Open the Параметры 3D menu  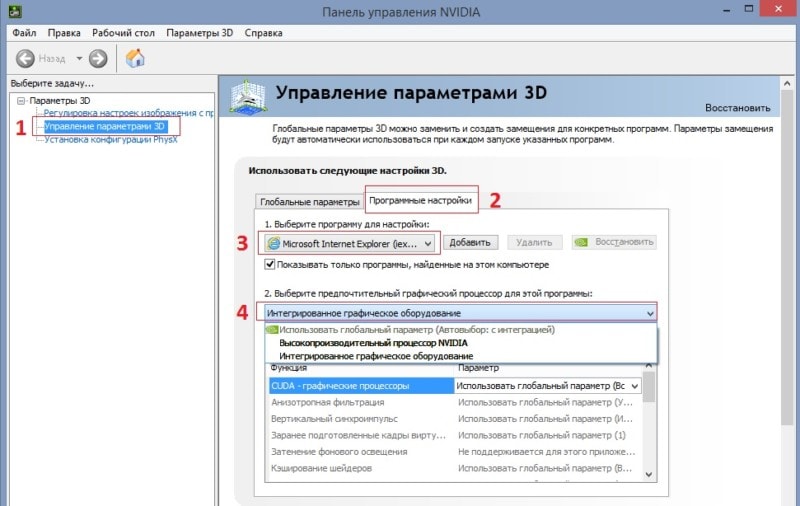tap(199, 33)
